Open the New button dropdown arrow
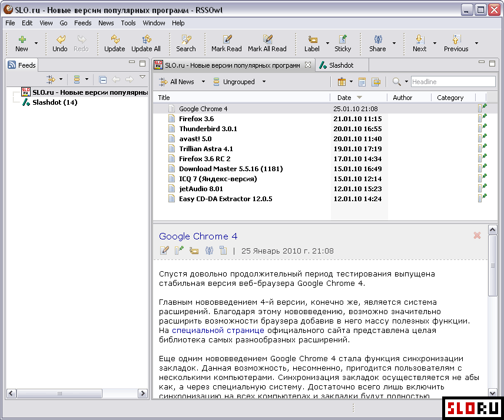 click(36, 43)
